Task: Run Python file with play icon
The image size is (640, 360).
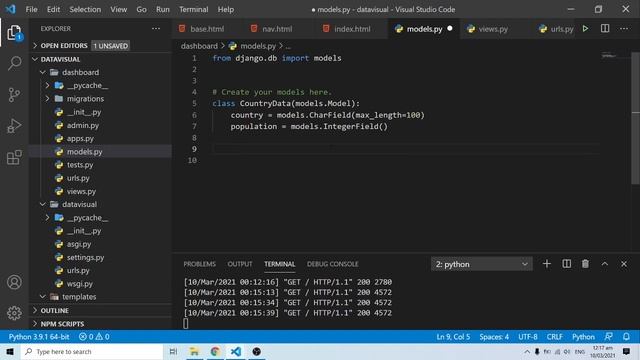Action: click(x=585, y=29)
